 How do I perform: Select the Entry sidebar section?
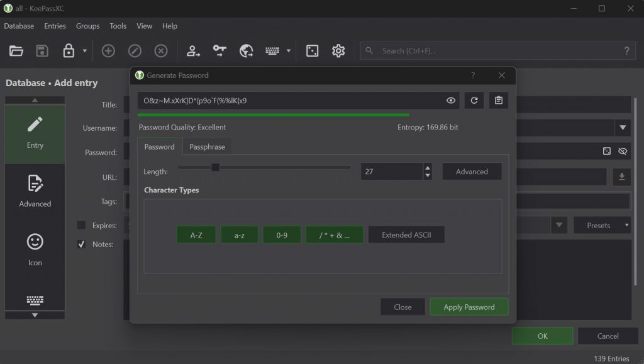click(35, 134)
